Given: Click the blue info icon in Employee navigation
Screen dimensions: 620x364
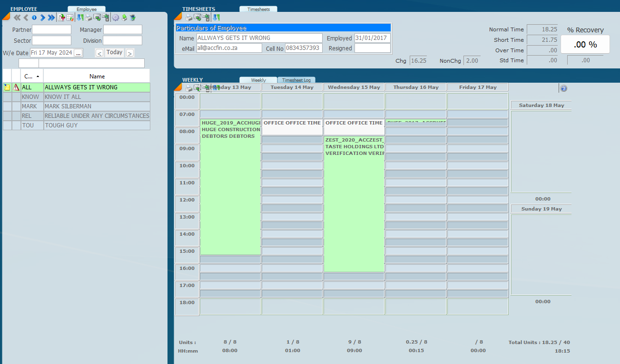Looking at the screenshot, I should pos(34,18).
